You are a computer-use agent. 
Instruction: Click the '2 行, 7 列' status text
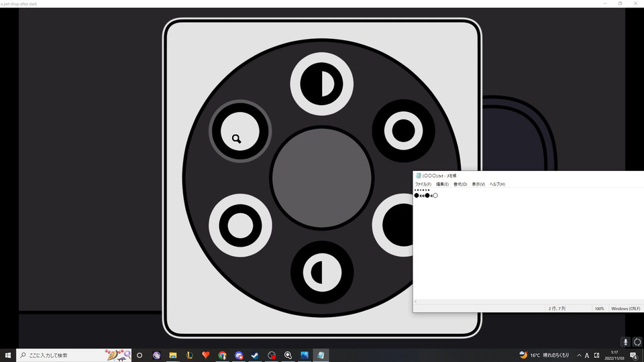tap(557, 308)
